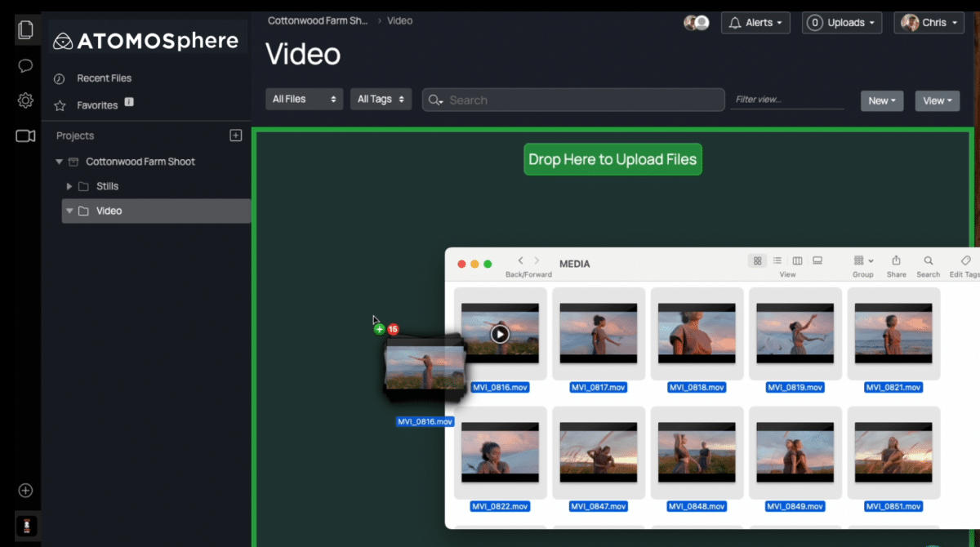Open the settings gear in sidebar
This screenshot has height=547, width=980.
click(x=25, y=100)
